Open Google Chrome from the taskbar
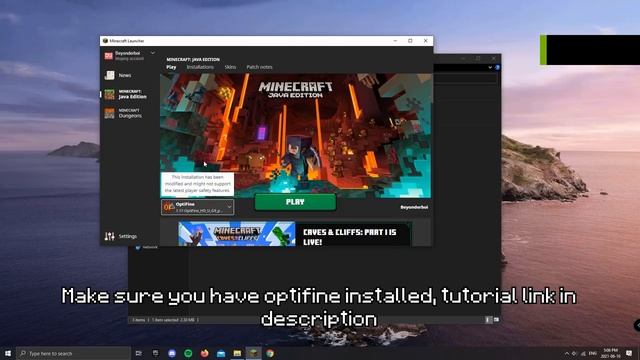The image size is (640, 360). 270,353
